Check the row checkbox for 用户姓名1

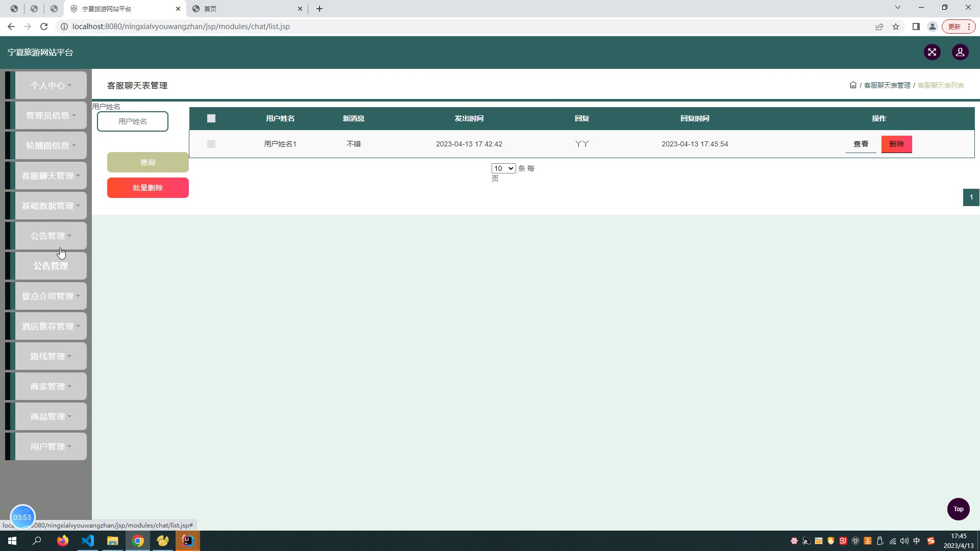(x=211, y=144)
